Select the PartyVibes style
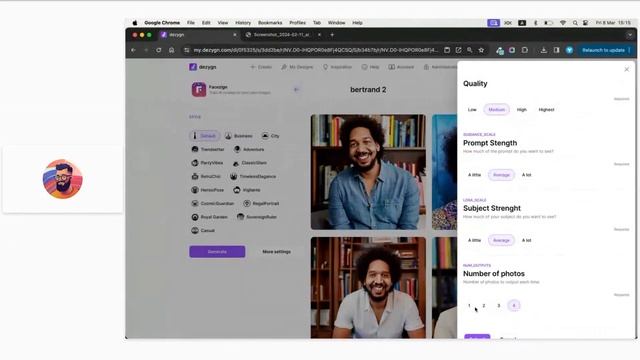The image size is (640, 360). coord(207,163)
